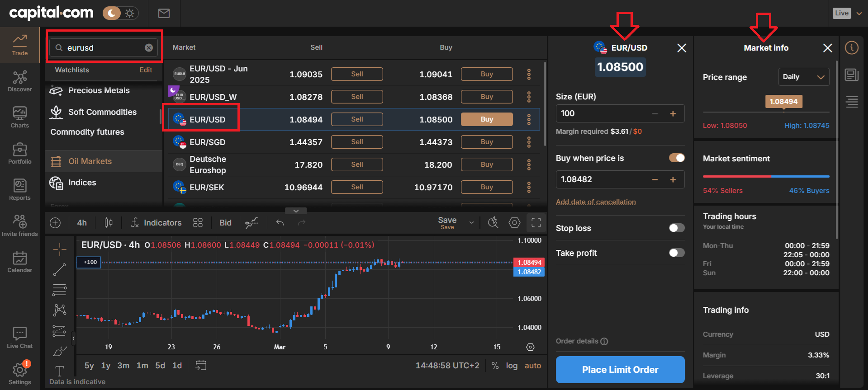
Task: Click Add date of cancellation link
Action: [596, 202]
